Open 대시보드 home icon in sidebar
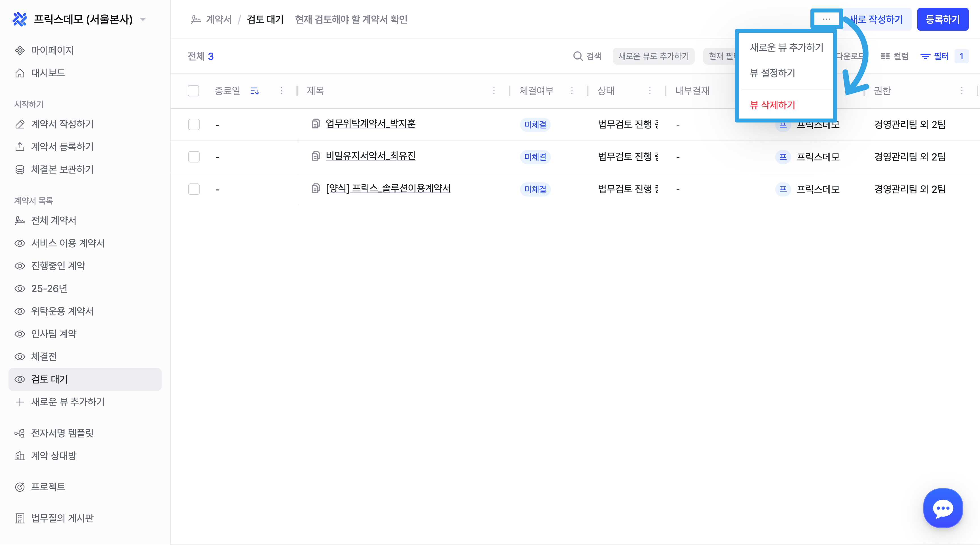This screenshot has height=545, width=980. (x=20, y=73)
